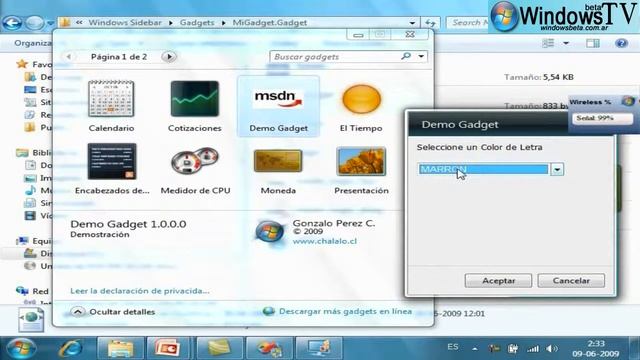Click the Señal 99% signal bar
The width and height of the screenshot is (640, 360).
(602, 118)
